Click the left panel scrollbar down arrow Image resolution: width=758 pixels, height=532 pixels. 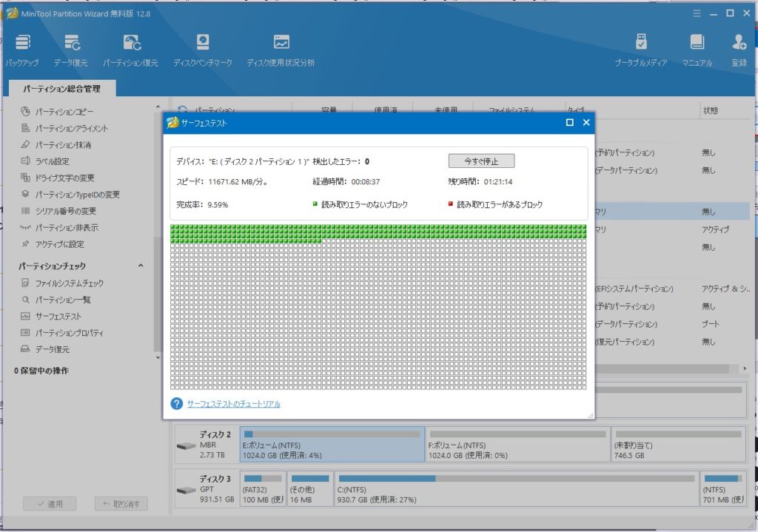pyautogui.click(x=157, y=357)
